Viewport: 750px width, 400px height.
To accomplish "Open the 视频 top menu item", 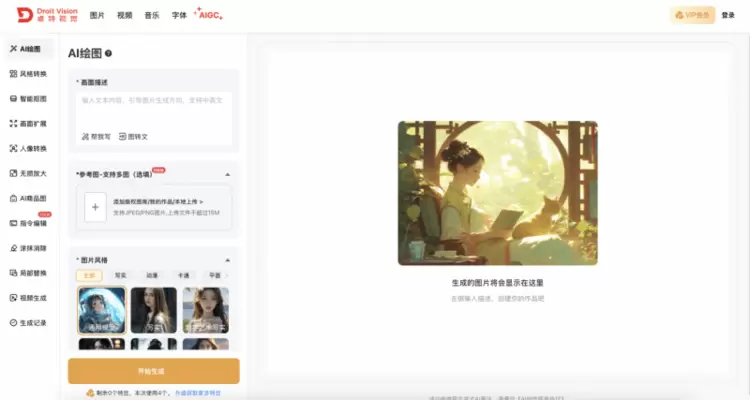I will (124, 16).
